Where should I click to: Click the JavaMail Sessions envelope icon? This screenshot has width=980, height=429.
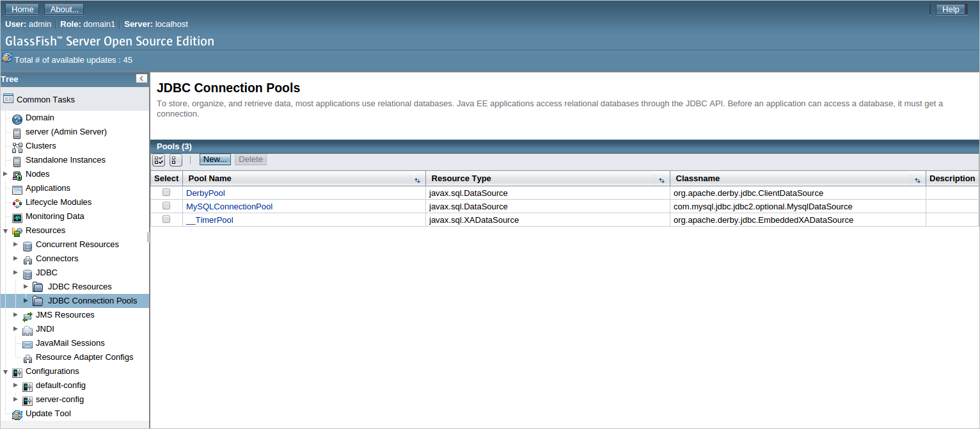[x=28, y=344]
